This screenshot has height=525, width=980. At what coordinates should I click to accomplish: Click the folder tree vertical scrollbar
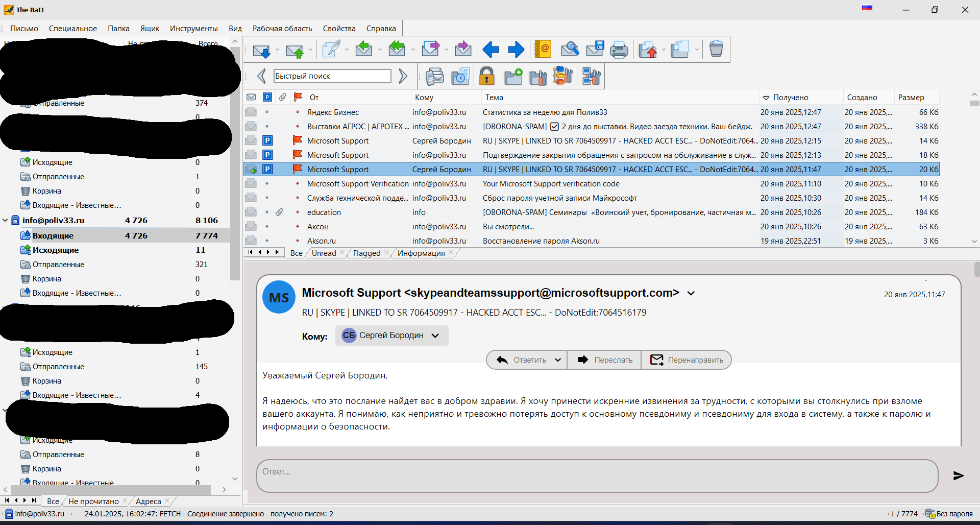coord(235,163)
